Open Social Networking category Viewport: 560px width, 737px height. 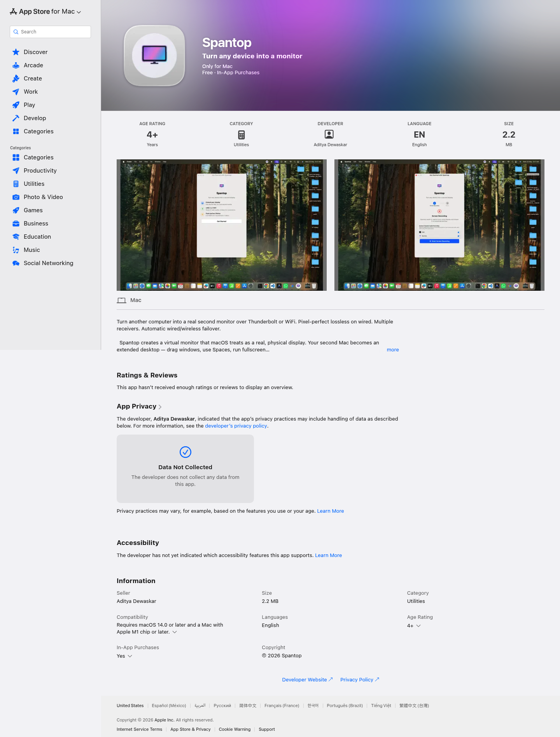pyautogui.click(x=48, y=263)
